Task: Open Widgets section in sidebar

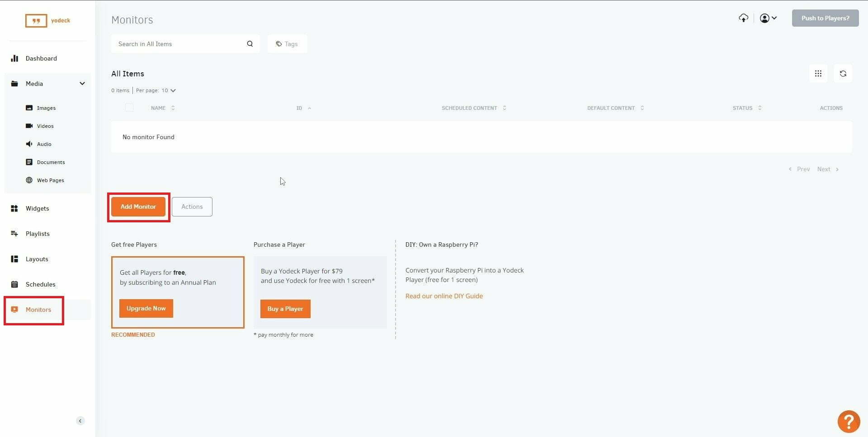Action: (x=37, y=208)
